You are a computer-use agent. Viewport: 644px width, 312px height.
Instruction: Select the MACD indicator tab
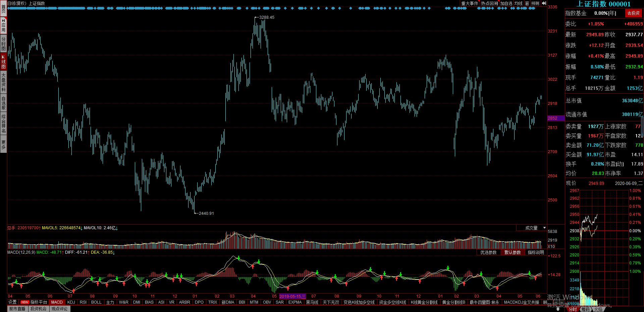(x=57, y=302)
